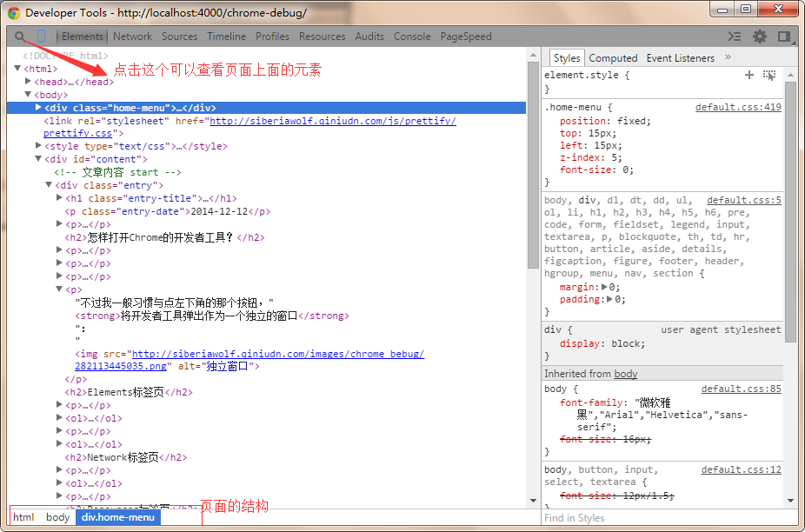The image size is (805, 532).
Task: Click the z-index: 5 declaration
Action: pos(591,157)
